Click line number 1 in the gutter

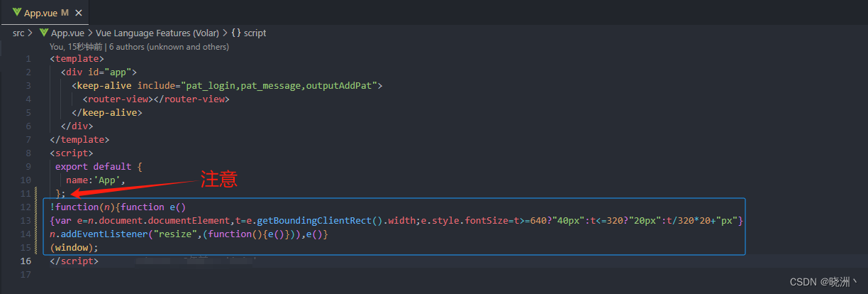(28, 58)
